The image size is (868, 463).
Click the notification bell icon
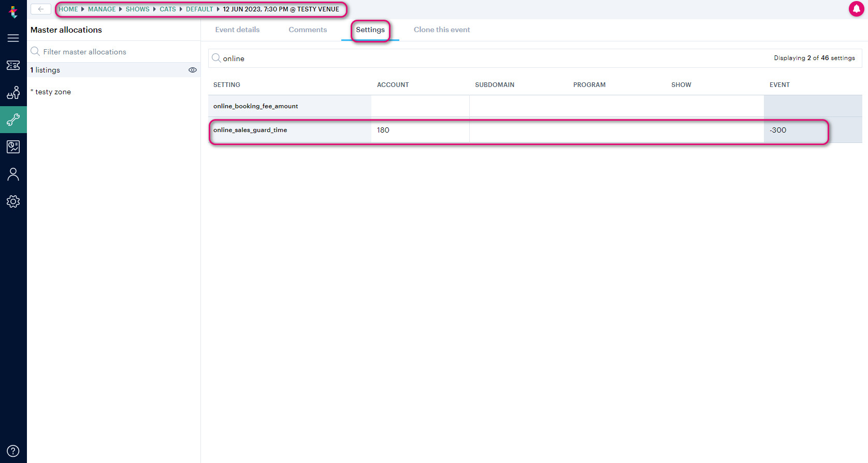point(856,9)
